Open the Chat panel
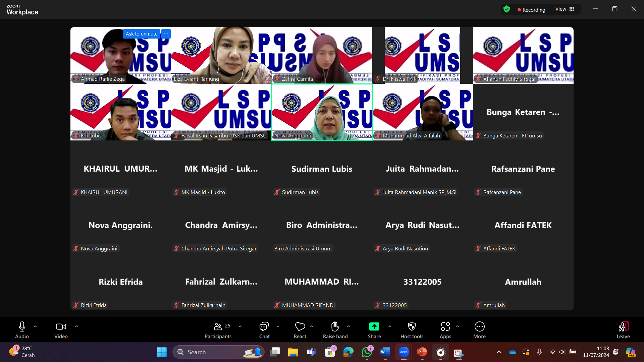 coord(264,330)
